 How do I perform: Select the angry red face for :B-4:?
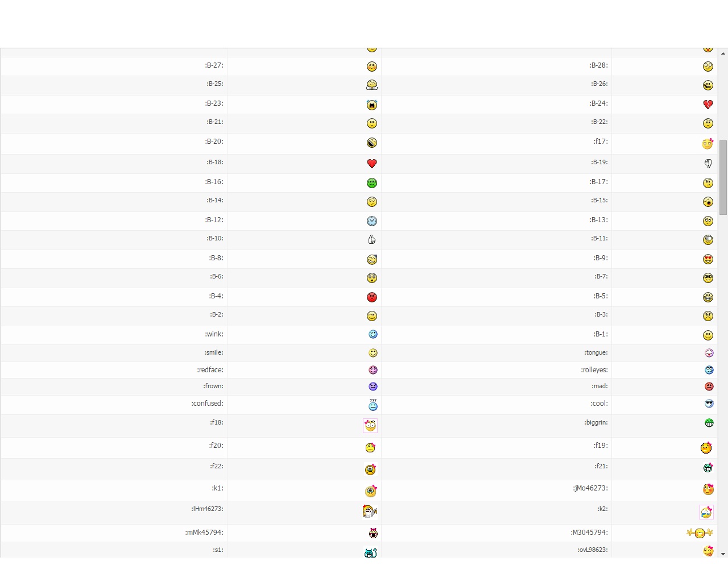[x=372, y=297]
